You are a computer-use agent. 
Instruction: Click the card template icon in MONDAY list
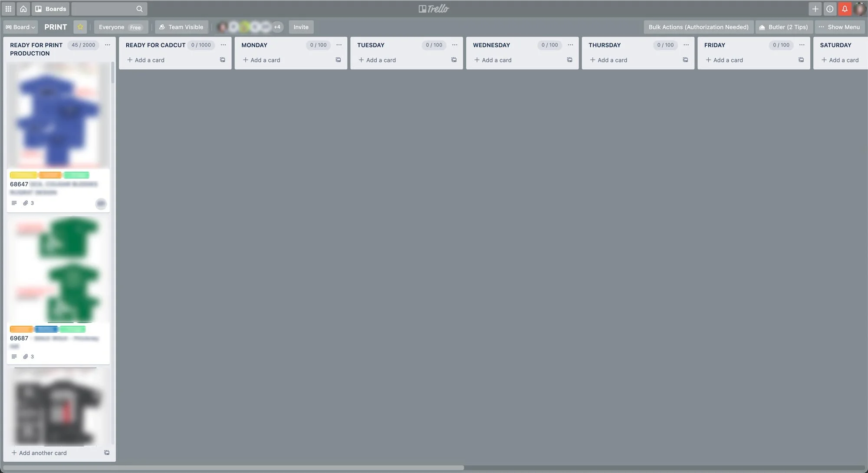[x=338, y=60]
